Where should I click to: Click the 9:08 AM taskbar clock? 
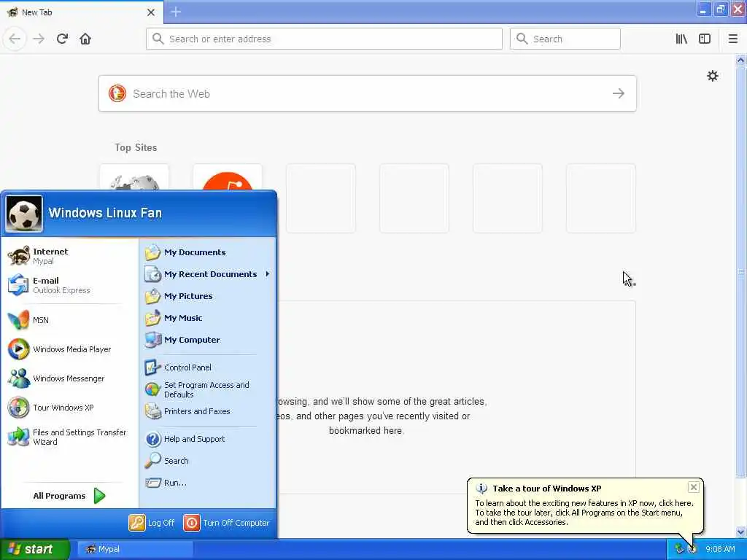pos(720,549)
